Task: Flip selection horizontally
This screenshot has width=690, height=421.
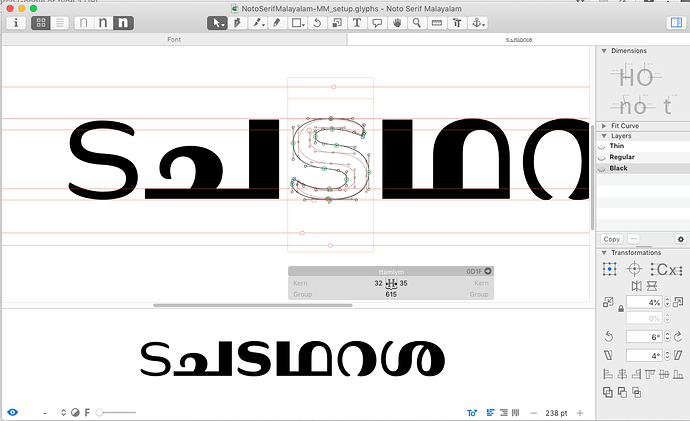Action: [x=636, y=286]
